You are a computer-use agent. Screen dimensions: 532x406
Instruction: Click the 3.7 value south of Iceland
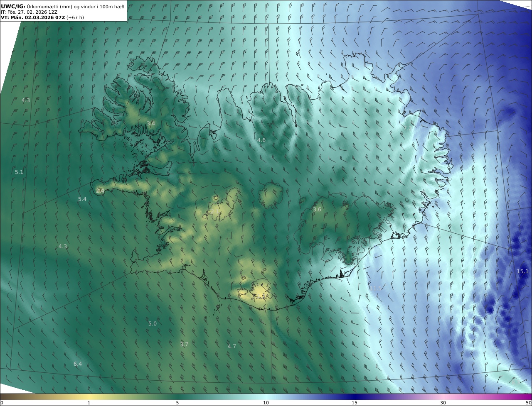(184, 345)
